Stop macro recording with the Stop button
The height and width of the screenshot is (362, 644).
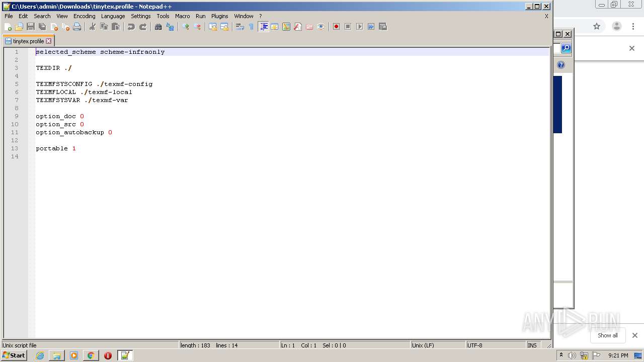point(348,27)
